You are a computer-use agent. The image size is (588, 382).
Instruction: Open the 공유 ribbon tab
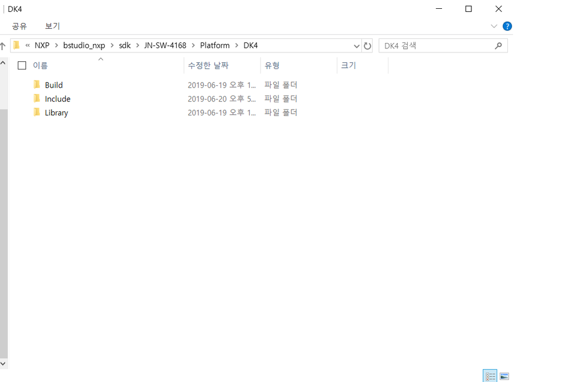(19, 26)
